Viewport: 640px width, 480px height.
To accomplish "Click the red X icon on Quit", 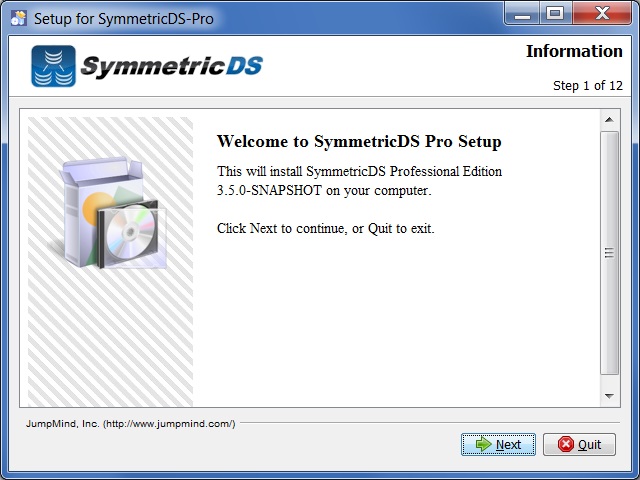I will [566, 444].
